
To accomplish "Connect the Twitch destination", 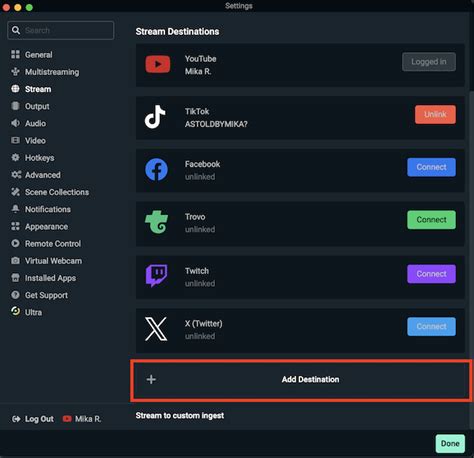I will [x=431, y=274].
